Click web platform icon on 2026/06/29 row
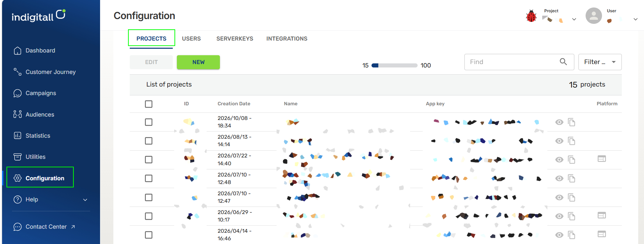This screenshot has height=244, width=644. point(602,215)
